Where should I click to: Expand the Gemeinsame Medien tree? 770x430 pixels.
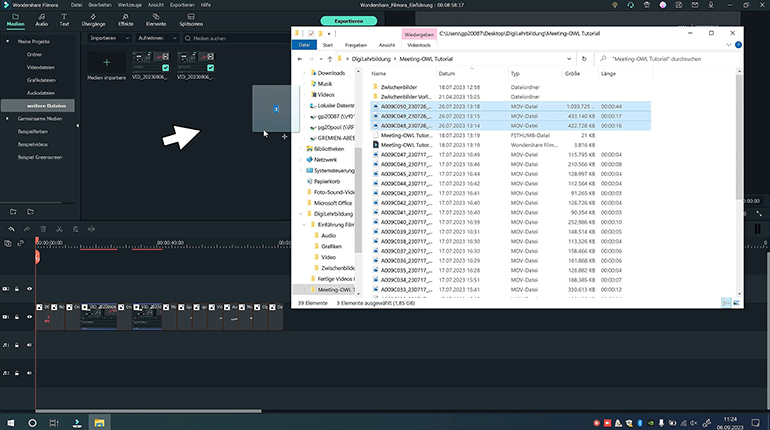(x=7, y=119)
